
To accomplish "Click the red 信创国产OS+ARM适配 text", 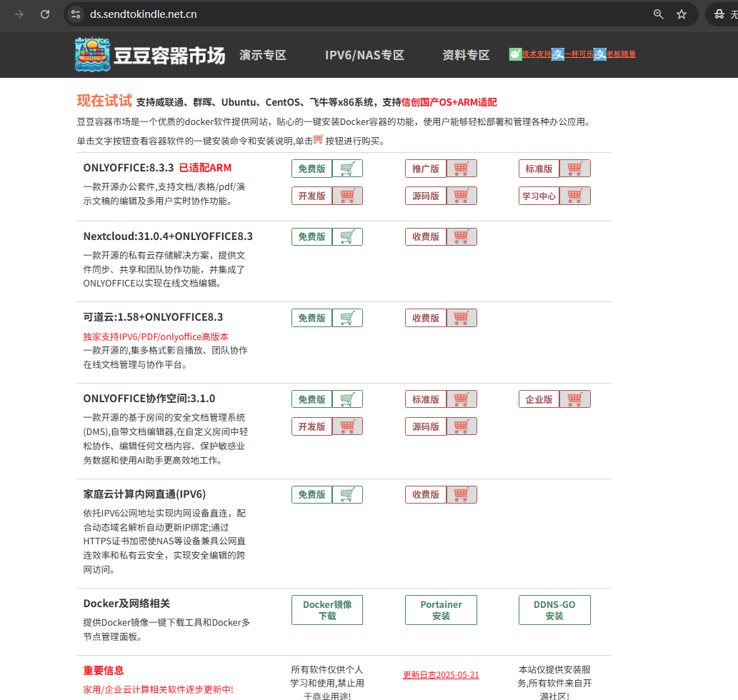I will pos(449,102).
